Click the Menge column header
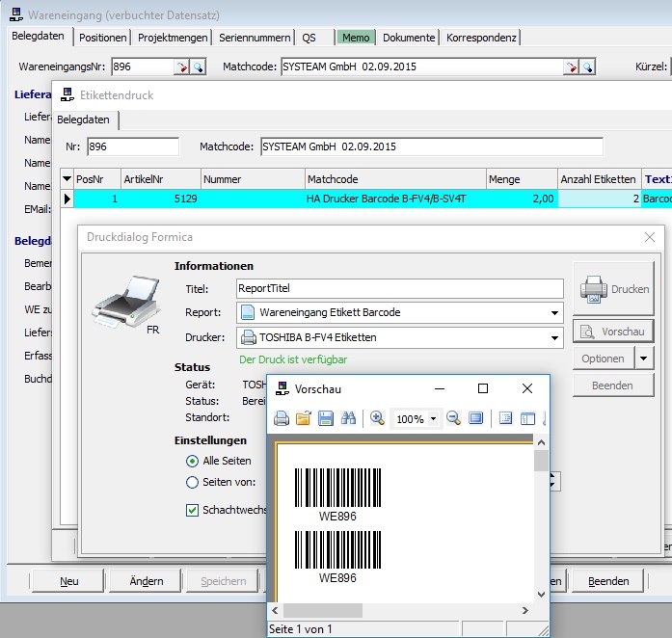 point(522,179)
